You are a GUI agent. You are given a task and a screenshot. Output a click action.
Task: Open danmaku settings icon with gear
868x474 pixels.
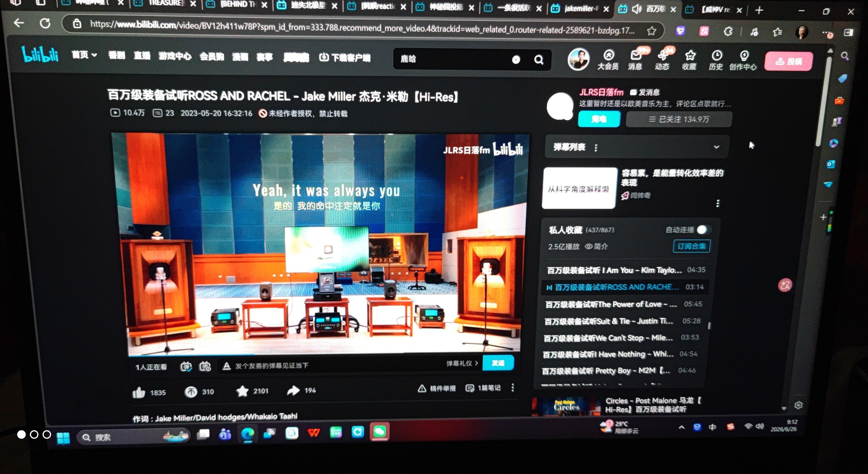pyautogui.click(x=205, y=366)
